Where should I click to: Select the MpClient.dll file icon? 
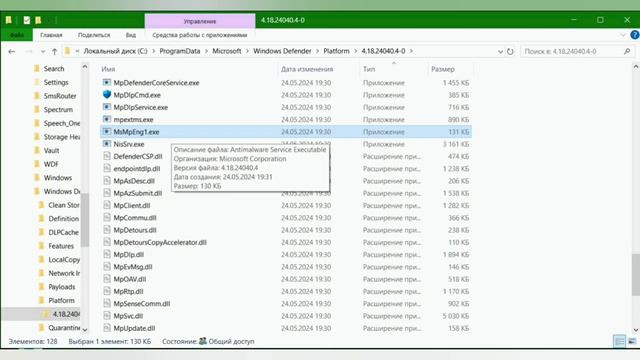click(107, 205)
